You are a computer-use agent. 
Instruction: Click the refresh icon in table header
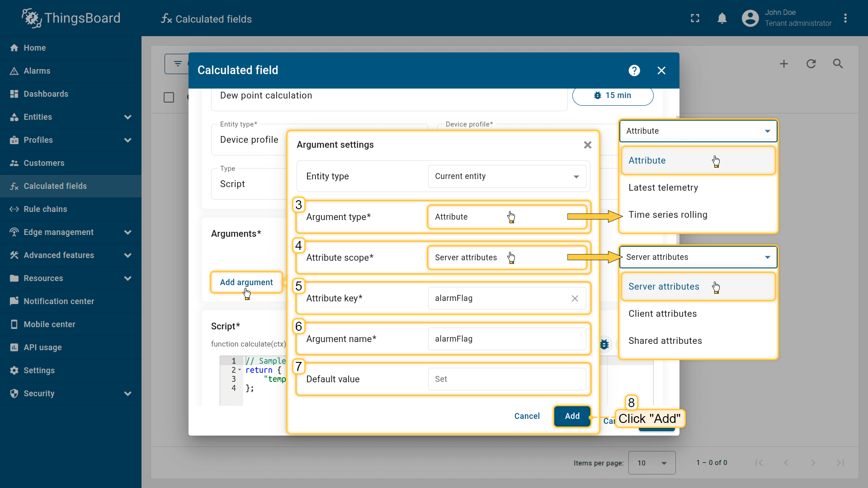[811, 64]
